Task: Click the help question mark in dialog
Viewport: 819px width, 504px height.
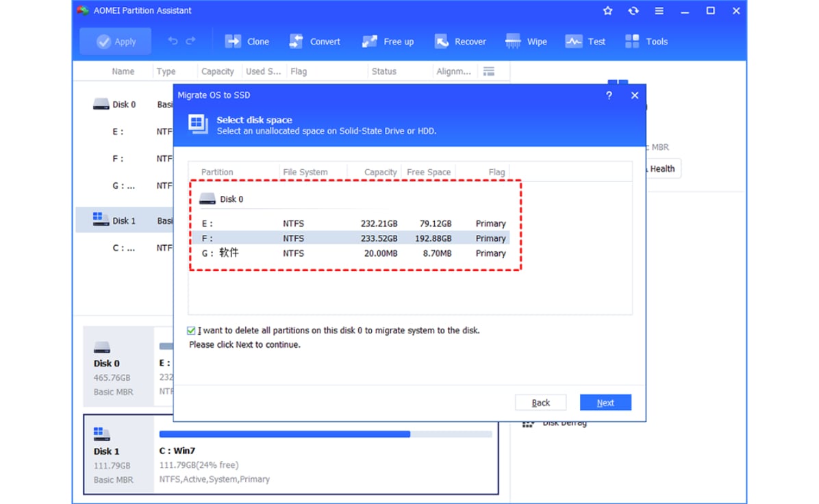Action: (609, 96)
